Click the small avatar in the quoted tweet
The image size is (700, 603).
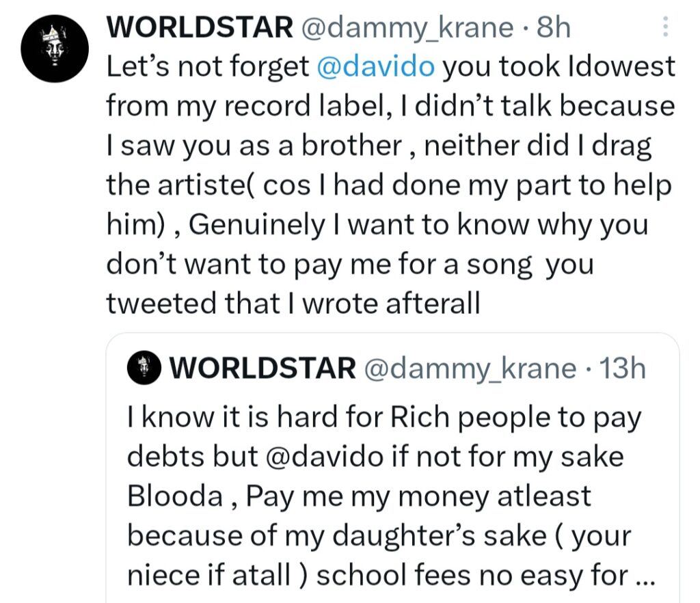pos(144,368)
